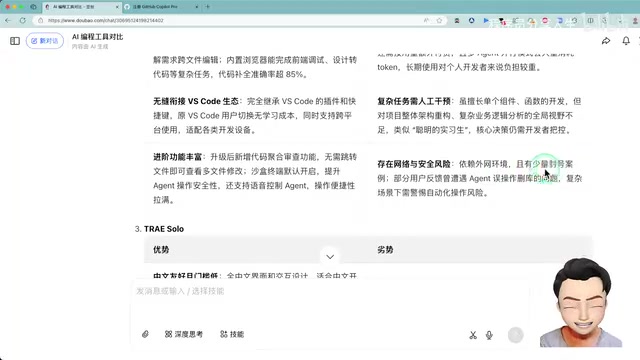Enable 深度思考 deep thinking mode
The height and width of the screenshot is (360, 640).
[184, 334]
